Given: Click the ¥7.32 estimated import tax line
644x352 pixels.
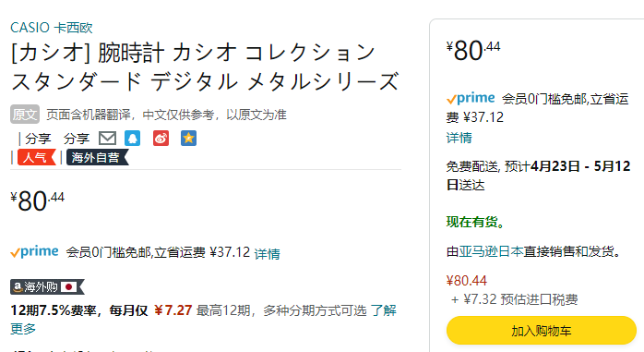Looking at the screenshot, I should pyautogui.click(x=514, y=299).
